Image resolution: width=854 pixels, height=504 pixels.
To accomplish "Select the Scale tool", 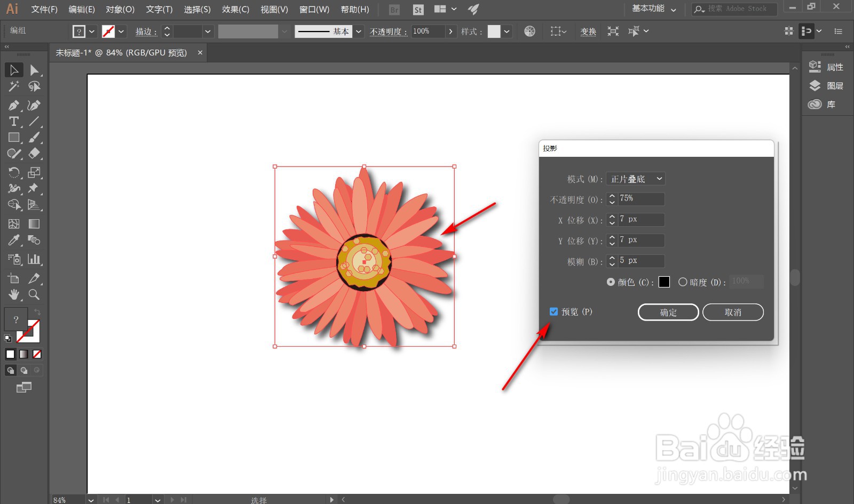I will 34,172.
